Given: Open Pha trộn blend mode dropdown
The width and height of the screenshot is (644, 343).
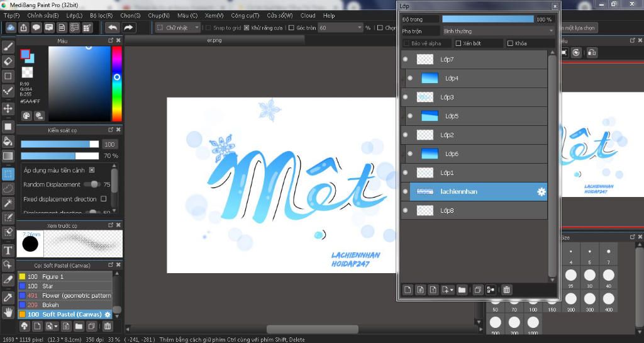Looking at the screenshot, I should [x=499, y=31].
